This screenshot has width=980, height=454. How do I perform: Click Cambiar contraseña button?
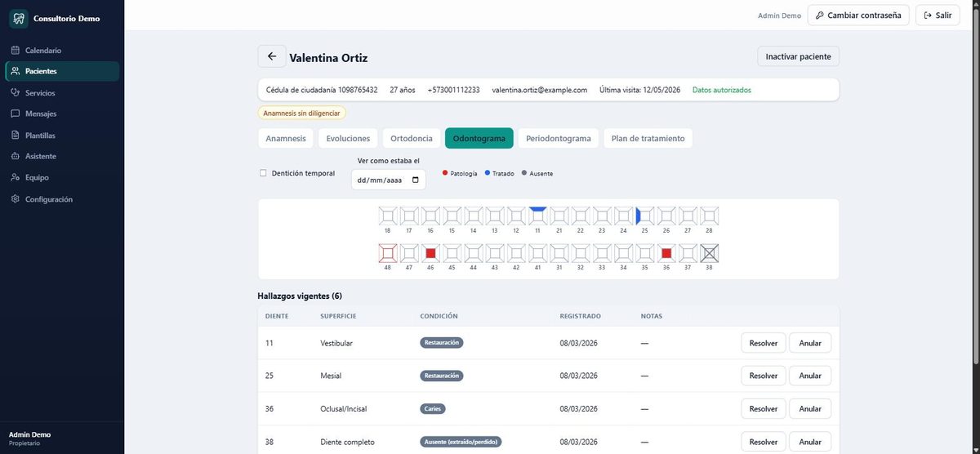(x=858, y=16)
